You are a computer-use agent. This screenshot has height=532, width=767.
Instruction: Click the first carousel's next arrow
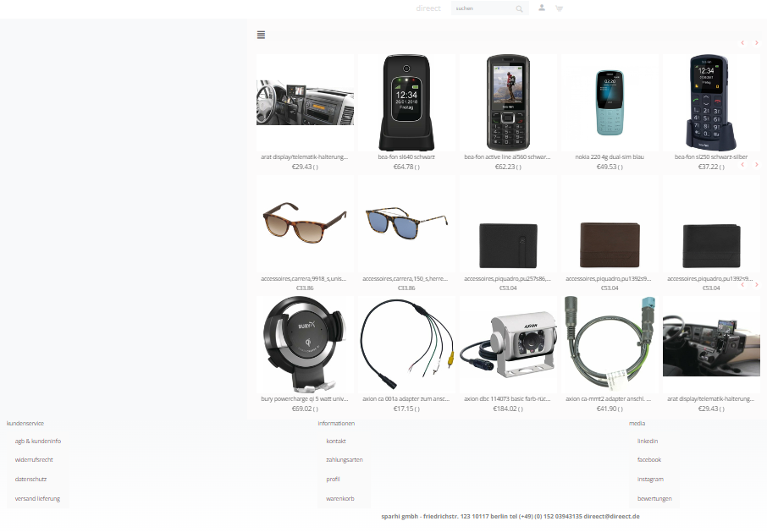[756, 43]
